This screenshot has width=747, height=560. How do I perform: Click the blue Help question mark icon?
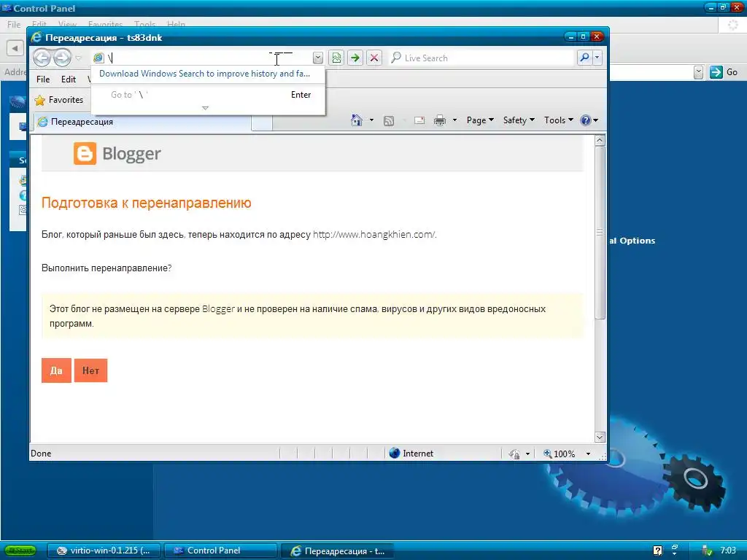click(586, 120)
